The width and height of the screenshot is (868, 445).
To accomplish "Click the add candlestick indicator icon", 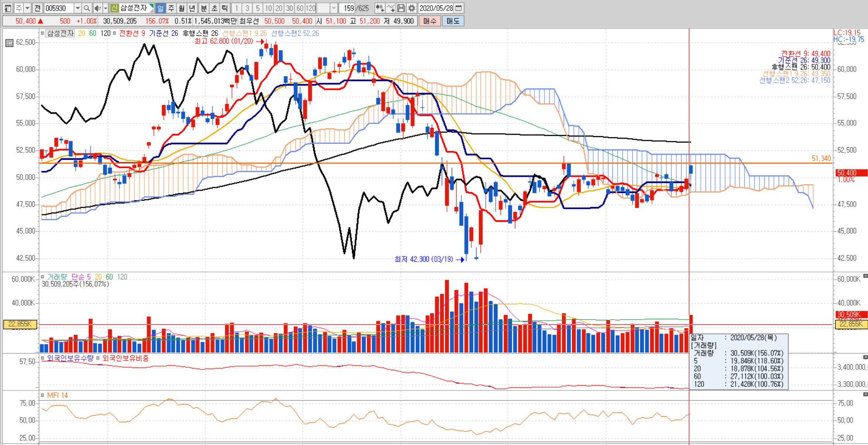I will (379, 8).
